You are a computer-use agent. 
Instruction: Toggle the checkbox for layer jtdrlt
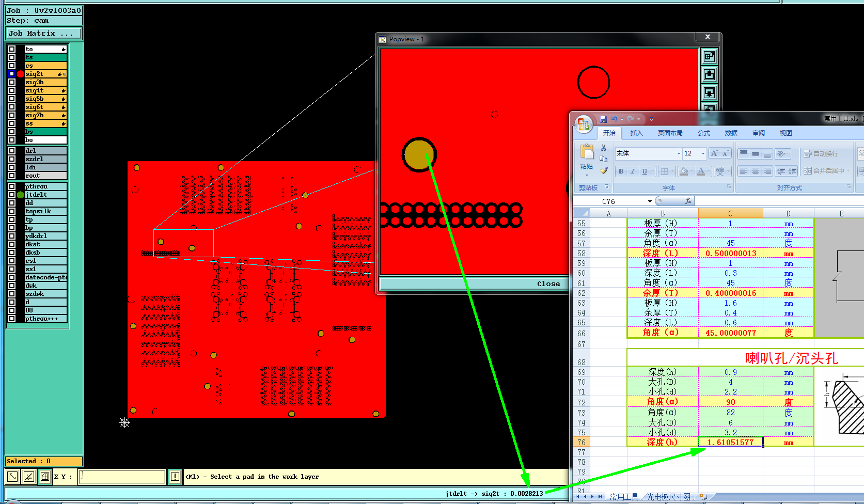pos(12,195)
